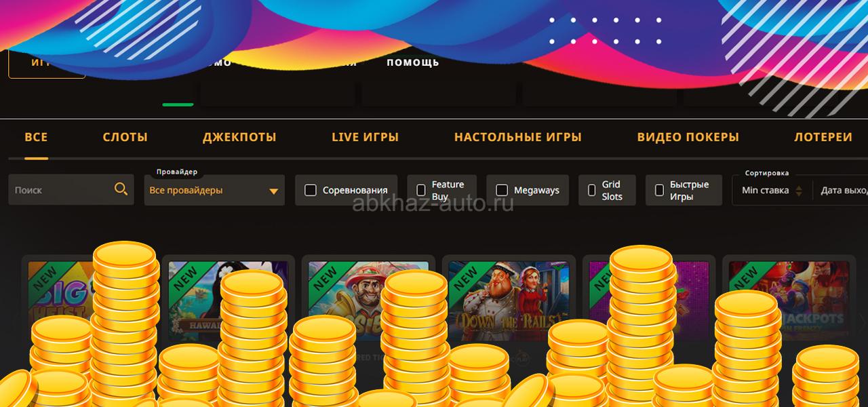
Task: Click the ПОМОЩЬ menu link
Action: [413, 62]
